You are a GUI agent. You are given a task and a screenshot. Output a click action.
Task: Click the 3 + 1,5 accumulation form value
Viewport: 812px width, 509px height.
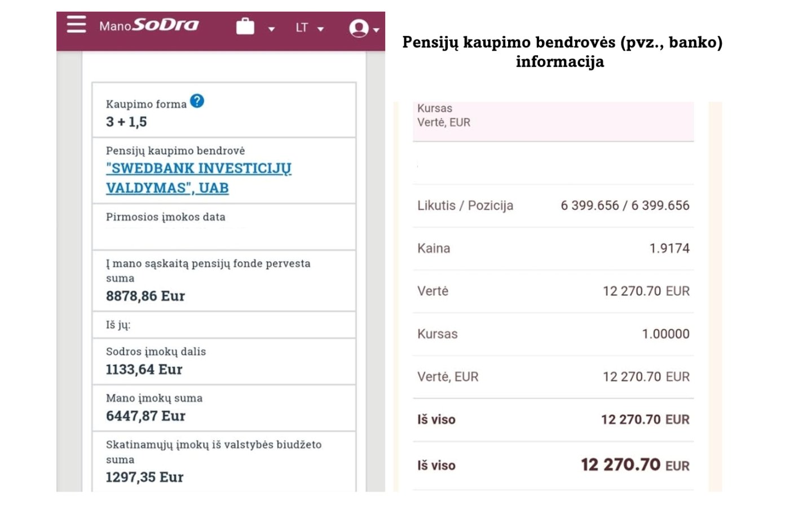click(x=126, y=122)
